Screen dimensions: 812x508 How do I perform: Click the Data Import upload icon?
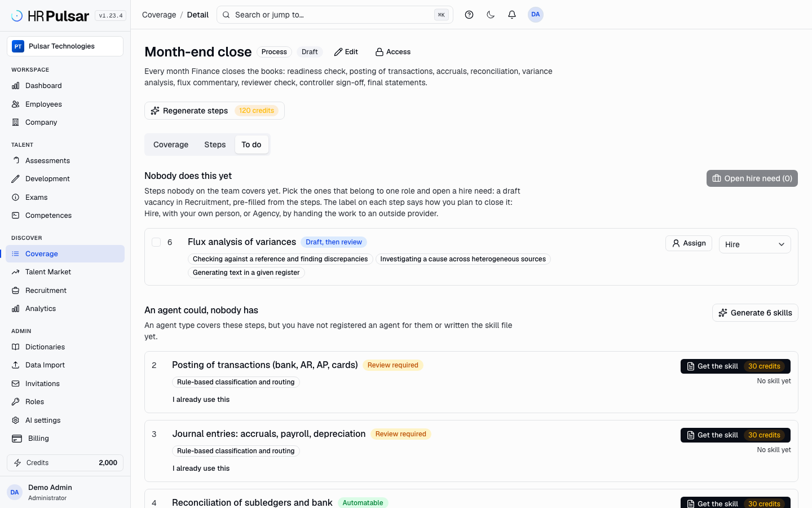click(x=16, y=365)
